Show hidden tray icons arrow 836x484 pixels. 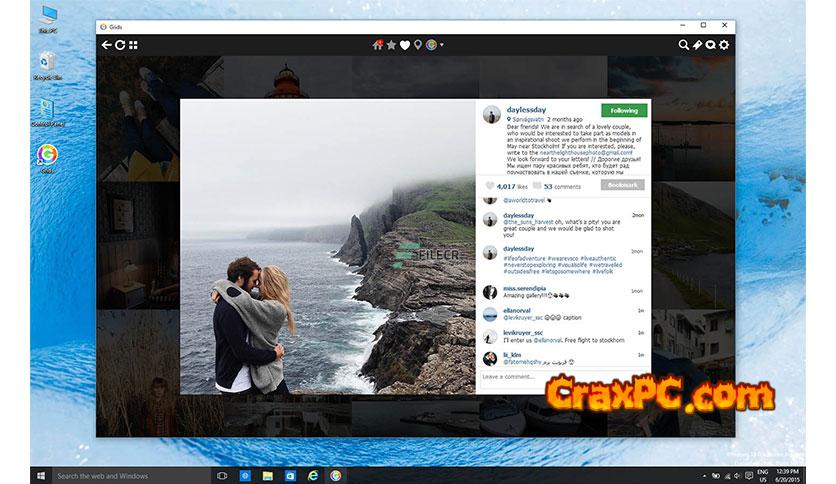tap(704, 476)
